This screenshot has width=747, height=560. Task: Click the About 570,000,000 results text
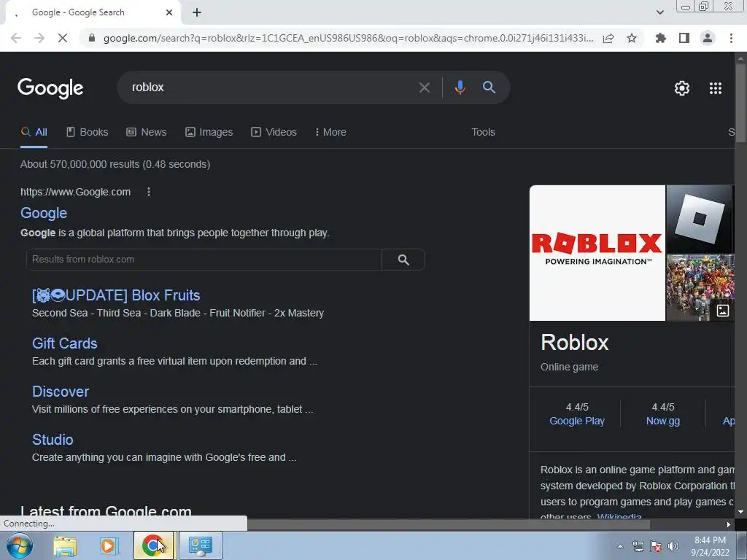(x=115, y=164)
